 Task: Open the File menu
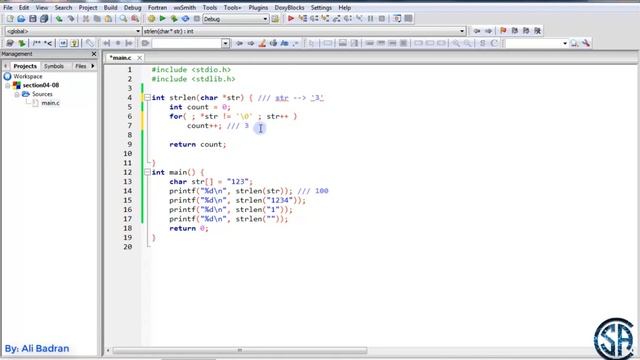(x=8, y=7)
